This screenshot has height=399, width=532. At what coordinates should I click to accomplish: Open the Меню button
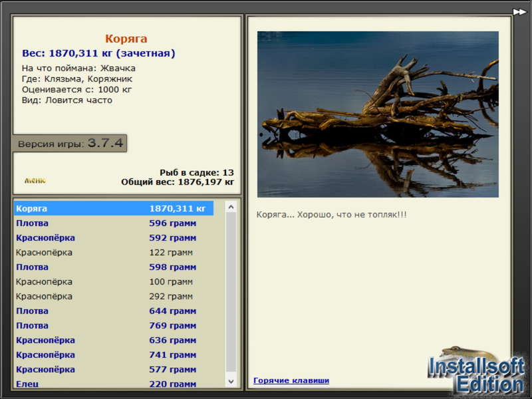pos(35,180)
